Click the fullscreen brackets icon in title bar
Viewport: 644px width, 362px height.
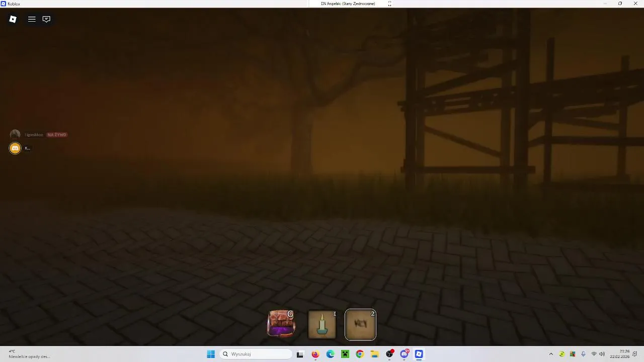[x=389, y=4]
